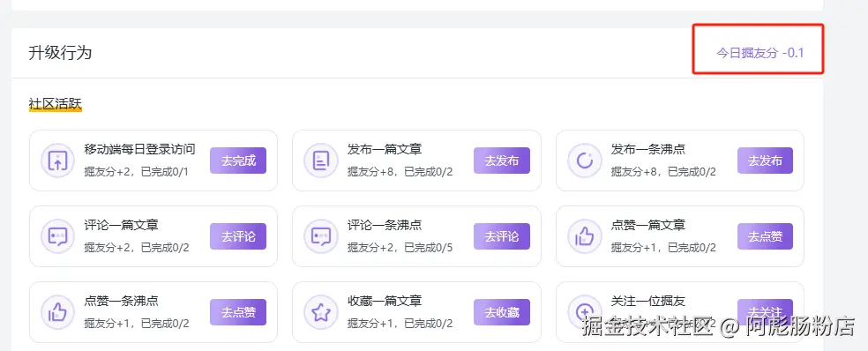Image resolution: width=868 pixels, height=351 pixels.
Task: Click the star icon beside 收藏一篇文章
Action: [x=321, y=312]
